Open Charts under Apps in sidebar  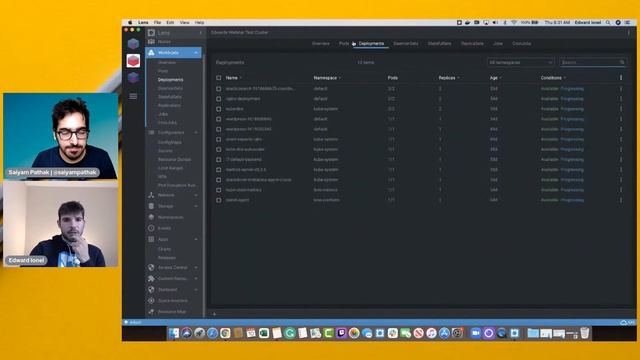click(x=164, y=249)
